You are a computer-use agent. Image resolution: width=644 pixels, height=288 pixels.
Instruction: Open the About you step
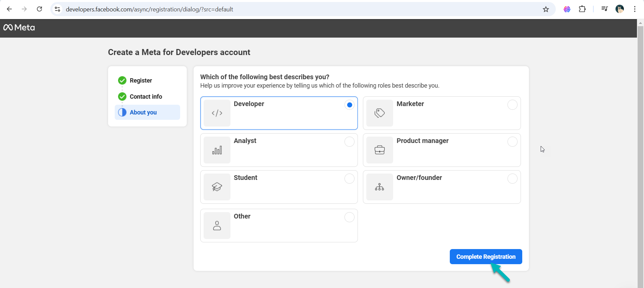click(x=147, y=112)
